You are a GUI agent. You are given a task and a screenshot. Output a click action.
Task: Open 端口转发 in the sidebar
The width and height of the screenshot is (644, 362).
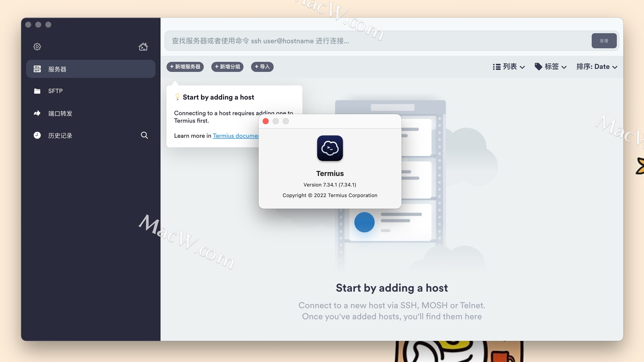pyautogui.click(x=60, y=113)
